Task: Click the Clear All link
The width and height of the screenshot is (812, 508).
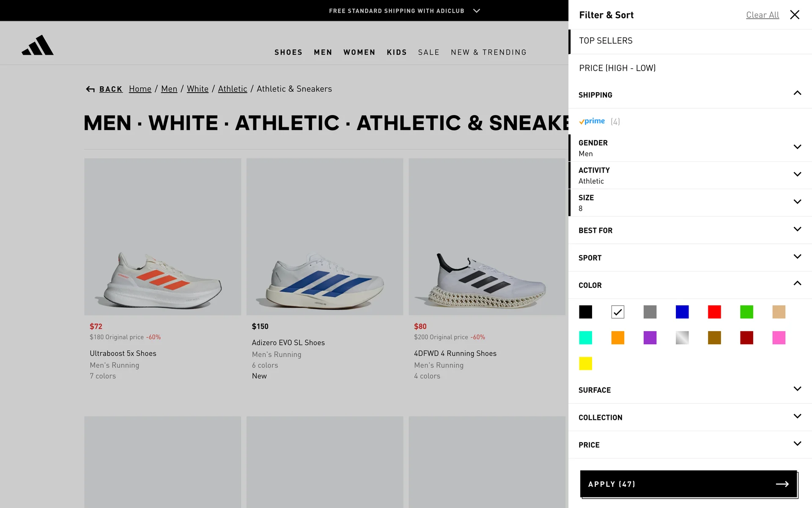Action: tap(762, 15)
